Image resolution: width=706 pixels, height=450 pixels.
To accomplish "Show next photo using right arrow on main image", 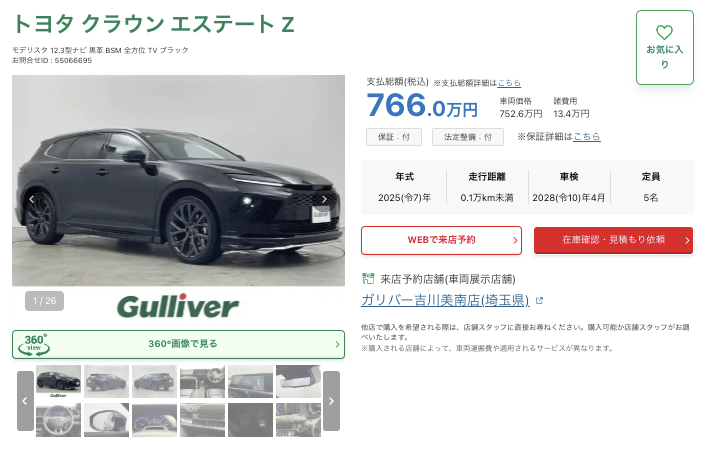I will (324, 199).
